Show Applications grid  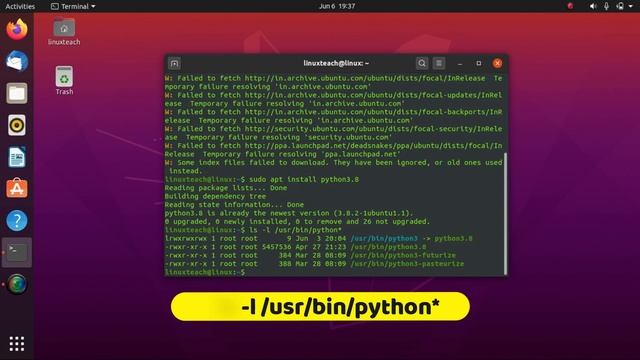click(x=17, y=344)
